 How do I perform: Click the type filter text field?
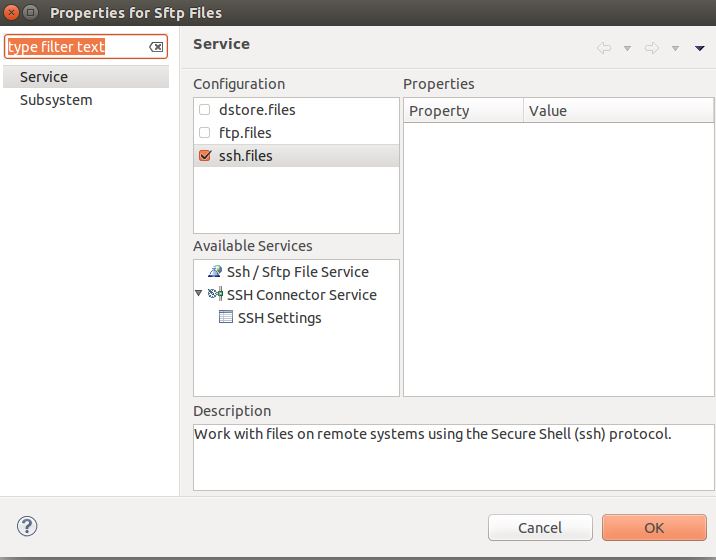coord(75,47)
